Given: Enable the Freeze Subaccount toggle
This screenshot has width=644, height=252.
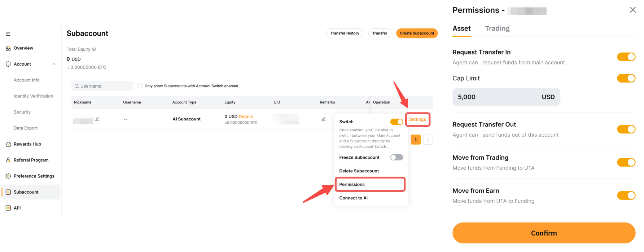Looking at the screenshot, I should click(x=397, y=158).
